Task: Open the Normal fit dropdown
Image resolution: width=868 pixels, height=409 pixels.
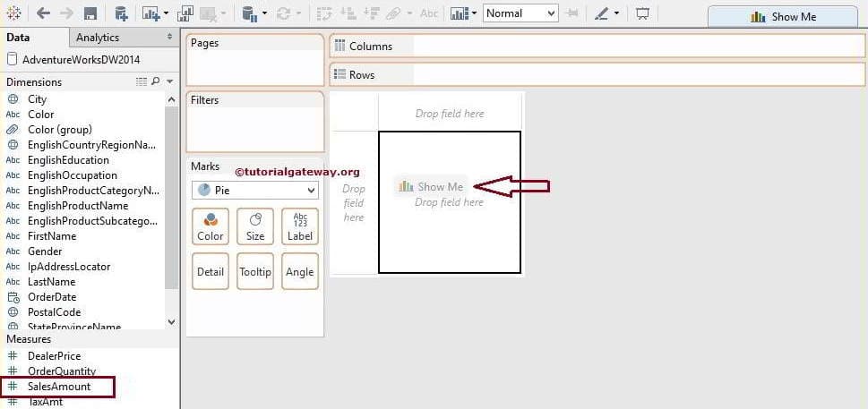Action: click(521, 13)
